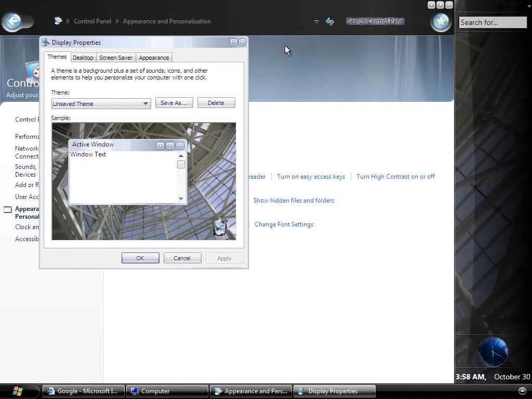
Task: Click the sample preview scroll-down arrow
Action: [x=181, y=198]
